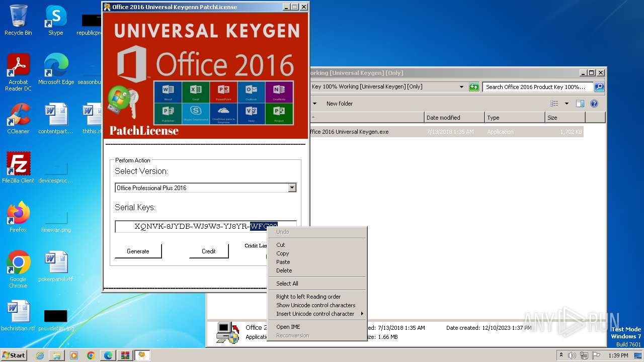
Task: Expand the view options dropdown arrow
Action: click(567, 104)
